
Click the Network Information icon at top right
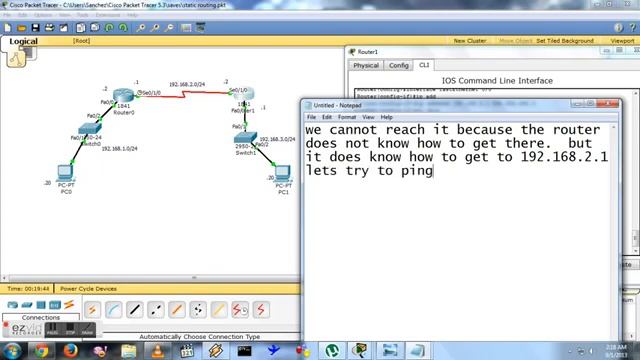[618, 28]
